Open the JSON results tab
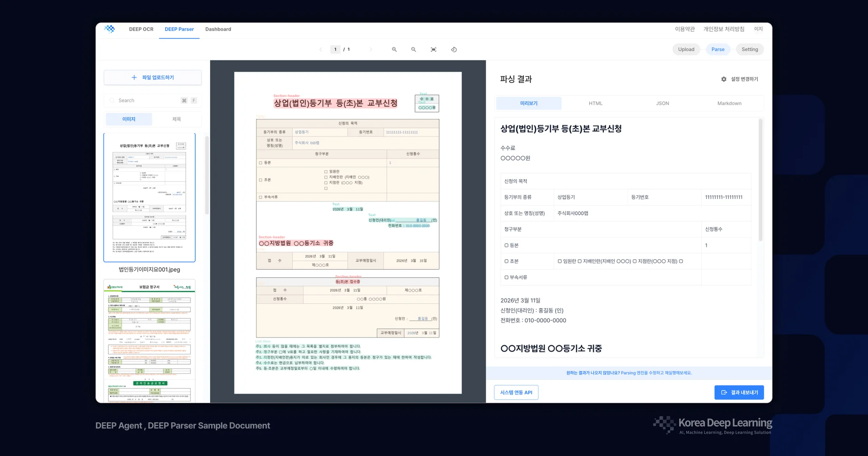 point(662,103)
